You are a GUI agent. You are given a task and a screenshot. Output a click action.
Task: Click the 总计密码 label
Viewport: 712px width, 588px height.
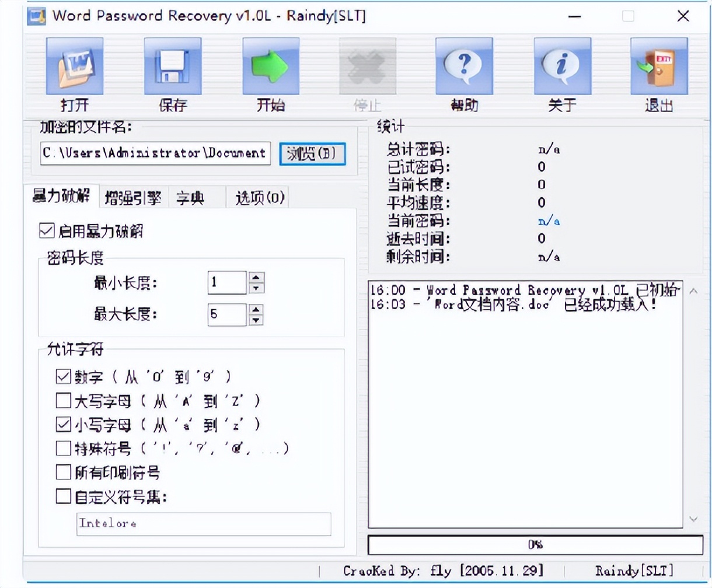tap(418, 149)
